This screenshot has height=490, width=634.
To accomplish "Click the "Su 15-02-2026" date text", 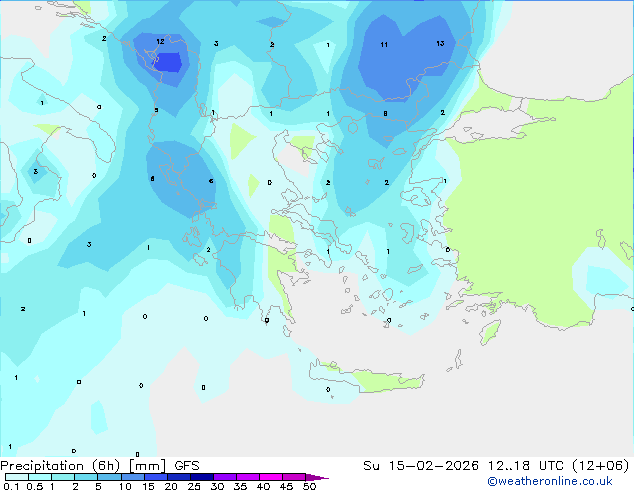I will [421, 466].
